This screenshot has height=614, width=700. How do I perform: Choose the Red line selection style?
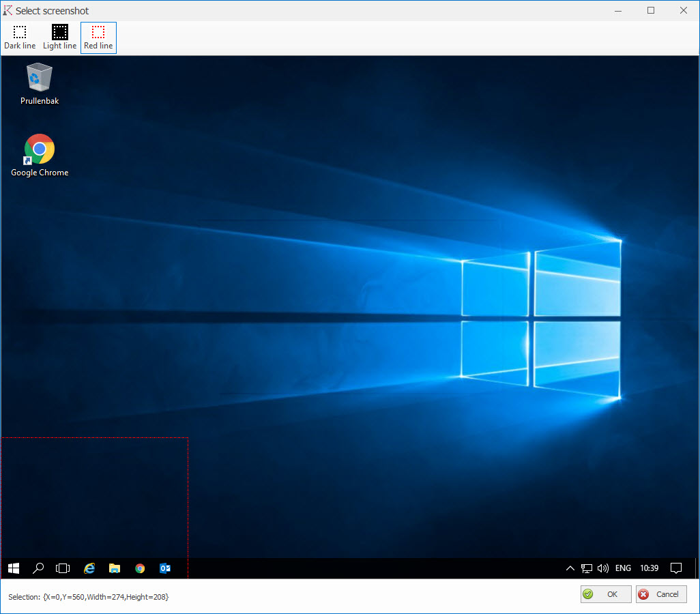click(98, 38)
